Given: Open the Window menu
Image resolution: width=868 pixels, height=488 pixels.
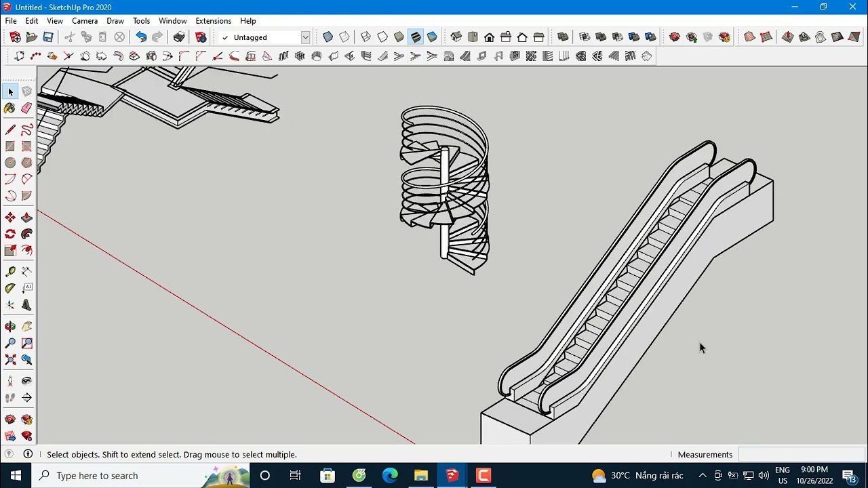Looking at the screenshot, I should (x=173, y=21).
